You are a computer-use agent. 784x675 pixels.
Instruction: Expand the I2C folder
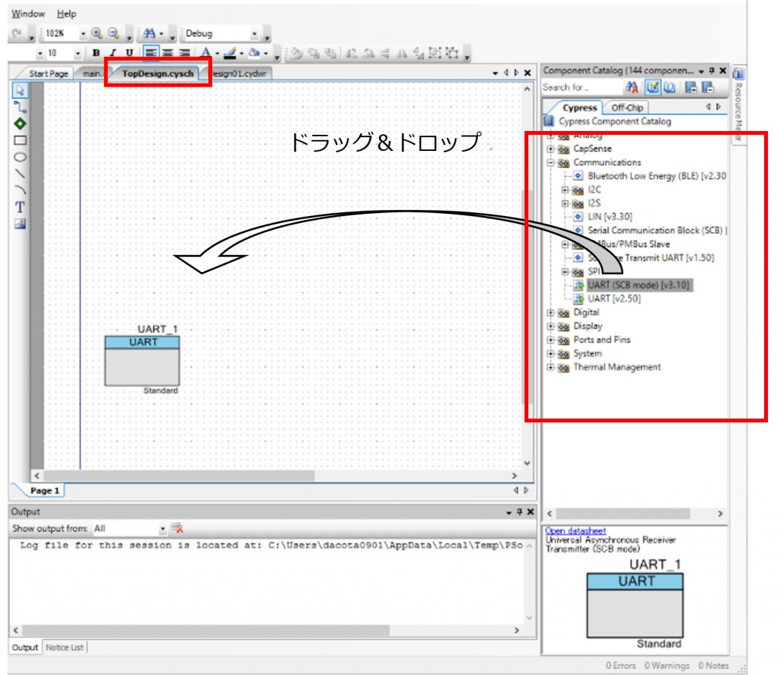(565, 190)
